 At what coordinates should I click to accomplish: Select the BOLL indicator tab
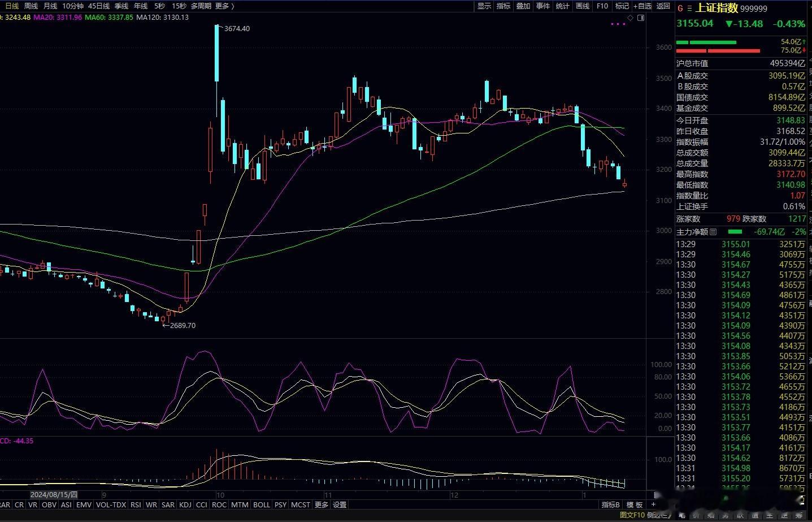[262, 504]
